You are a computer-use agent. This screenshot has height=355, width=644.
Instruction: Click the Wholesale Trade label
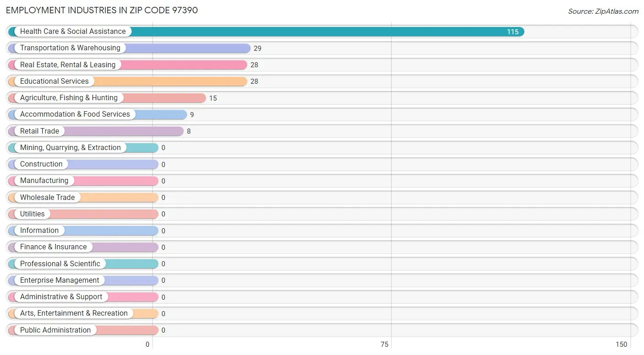(47, 198)
